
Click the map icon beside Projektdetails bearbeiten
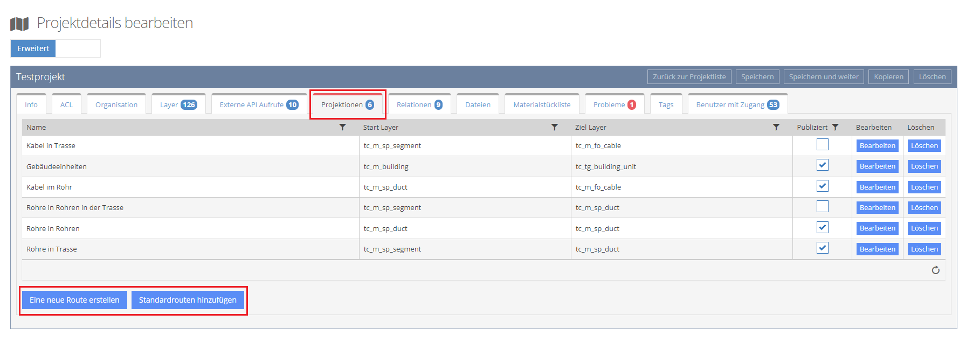[x=19, y=24]
